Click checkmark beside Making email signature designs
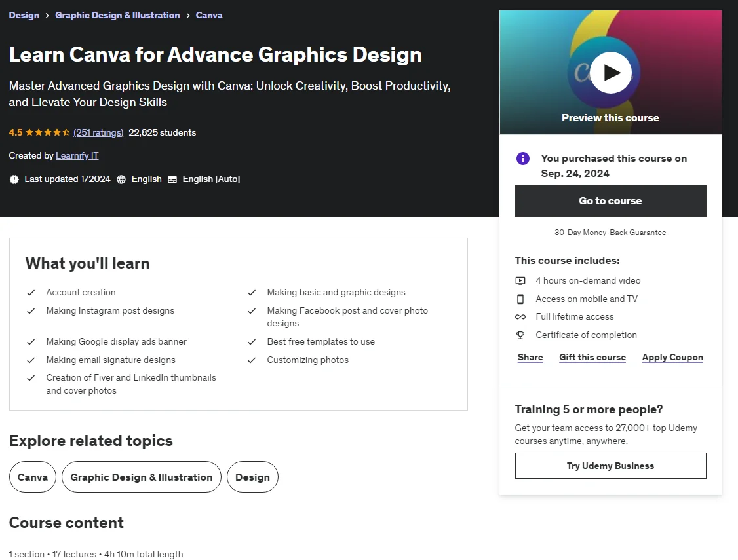This screenshot has width=738, height=560. pos(31,360)
